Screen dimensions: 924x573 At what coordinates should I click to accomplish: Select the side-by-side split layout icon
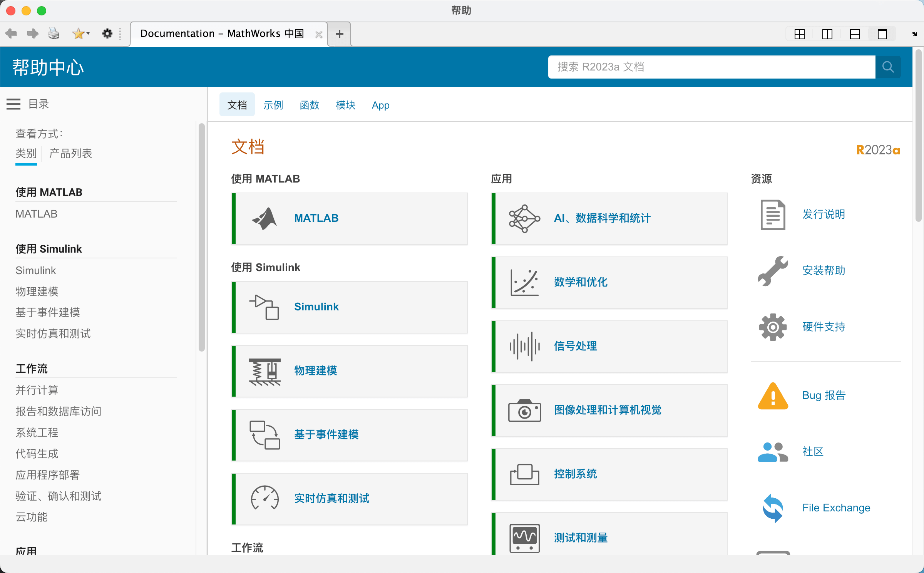827,34
